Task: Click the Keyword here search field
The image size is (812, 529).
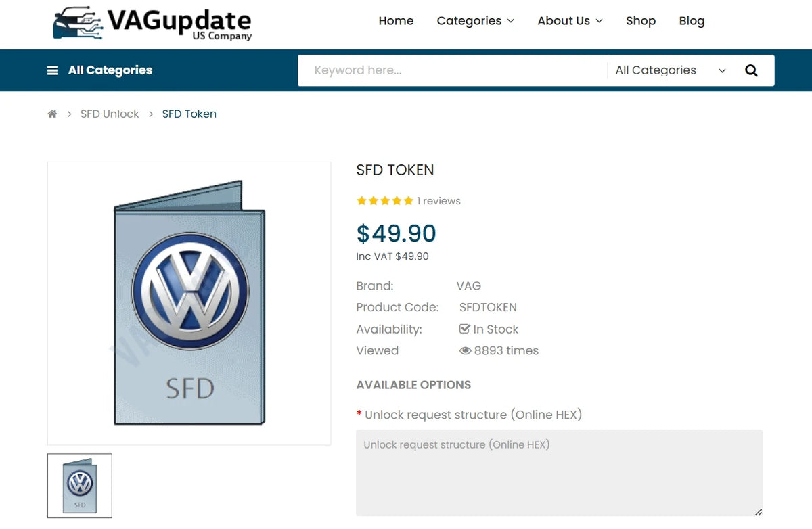Action: 452,70
